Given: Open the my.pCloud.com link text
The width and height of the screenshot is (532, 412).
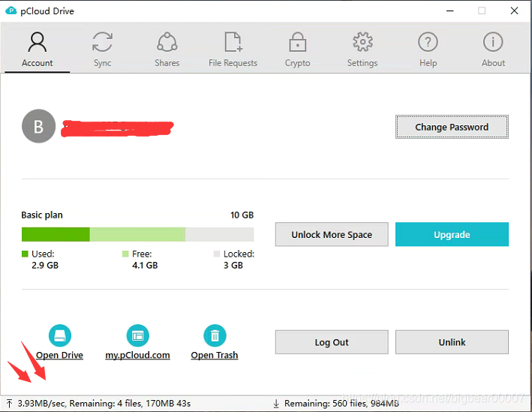Looking at the screenshot, I should tap(138, 355).
